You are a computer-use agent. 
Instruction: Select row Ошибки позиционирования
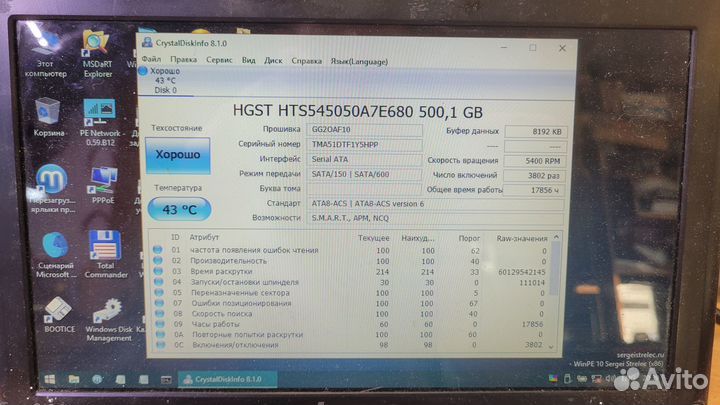point(351,304)
